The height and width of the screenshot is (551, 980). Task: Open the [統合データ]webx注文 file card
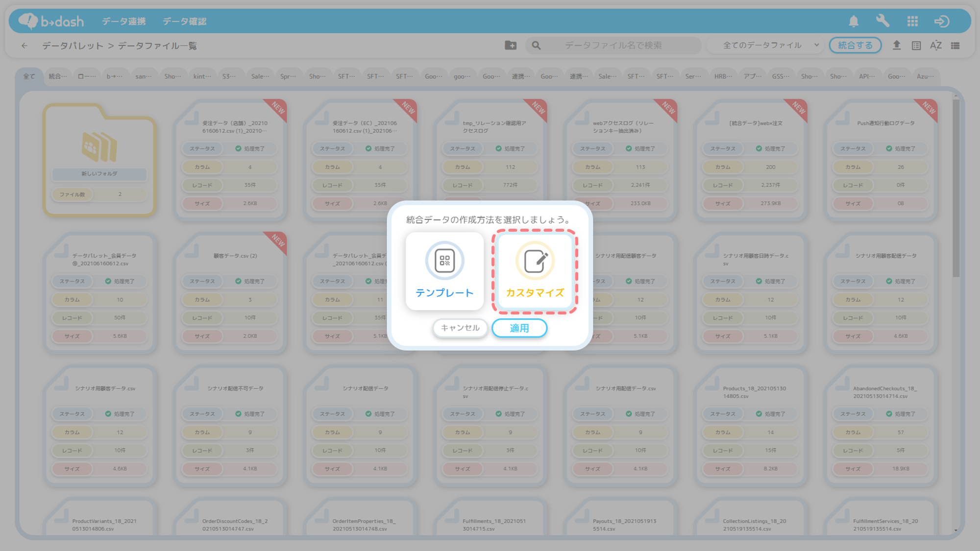[751, 160]
